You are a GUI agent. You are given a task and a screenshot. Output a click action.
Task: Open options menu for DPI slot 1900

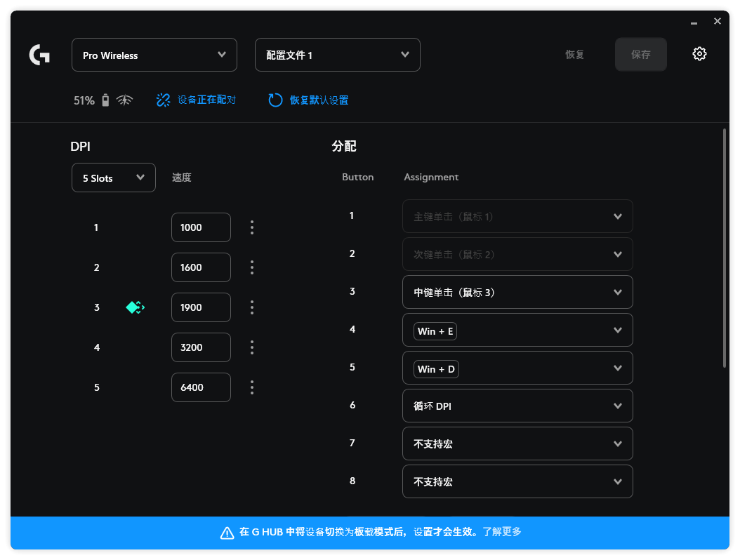pyautogui.click(x=252, y=307)
